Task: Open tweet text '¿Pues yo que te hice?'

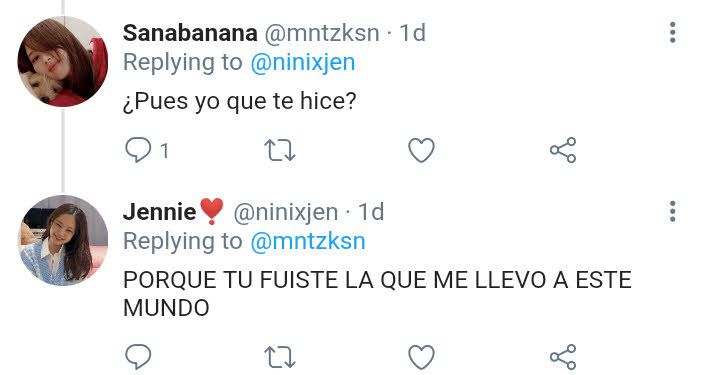Action: click(240, 101)
